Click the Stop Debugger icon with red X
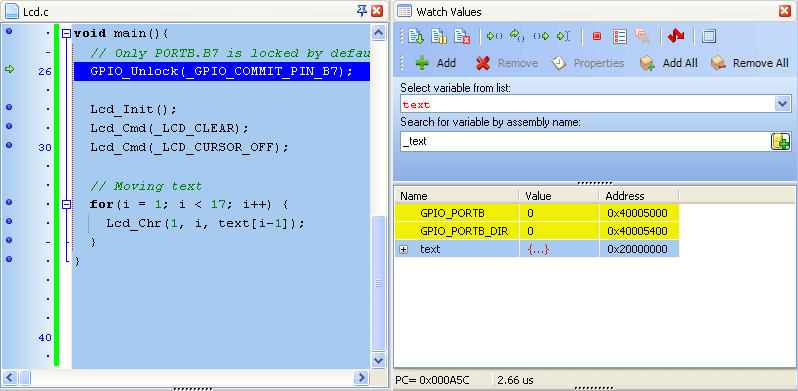 pos(462,36)
